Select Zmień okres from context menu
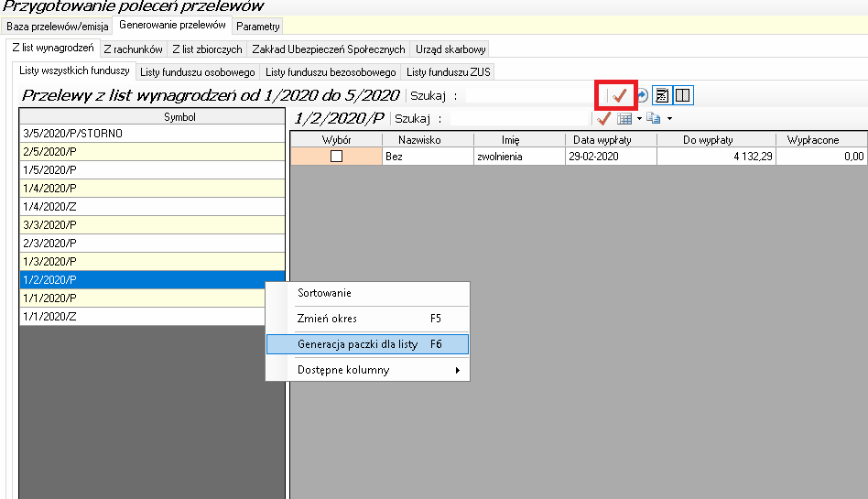 366,319
